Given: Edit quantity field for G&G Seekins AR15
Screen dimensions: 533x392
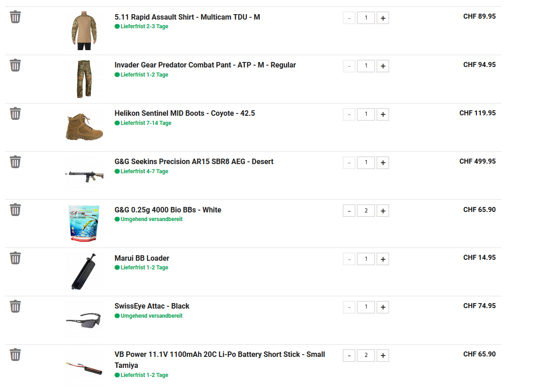Looking at the screenshot, I should pos(366,162).
